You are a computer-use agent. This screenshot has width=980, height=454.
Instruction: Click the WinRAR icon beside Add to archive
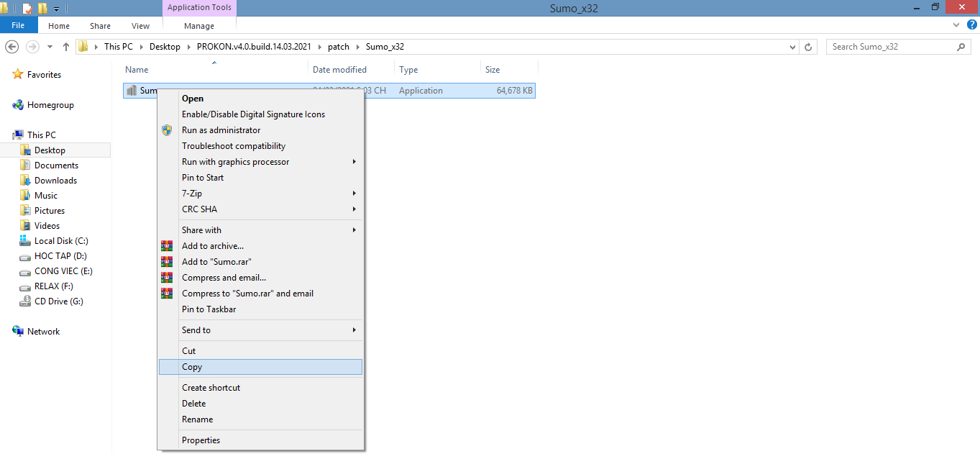pos(167,246)
